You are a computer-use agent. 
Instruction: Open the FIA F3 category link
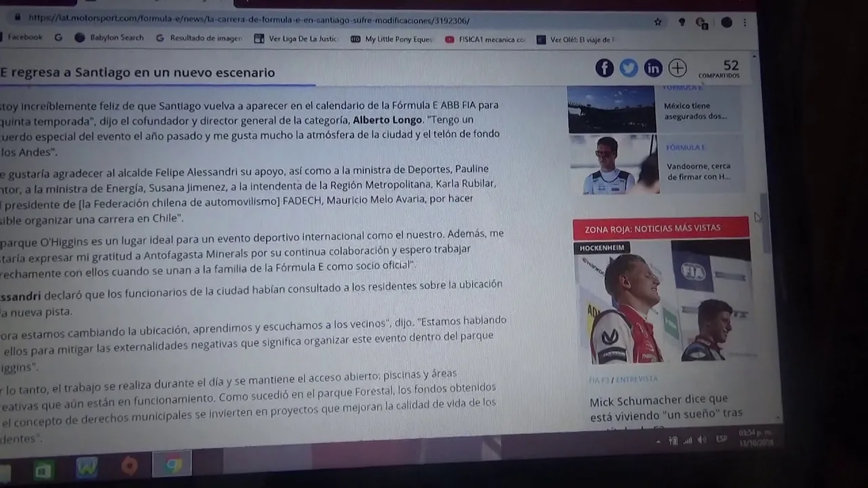tap(599, 380)
